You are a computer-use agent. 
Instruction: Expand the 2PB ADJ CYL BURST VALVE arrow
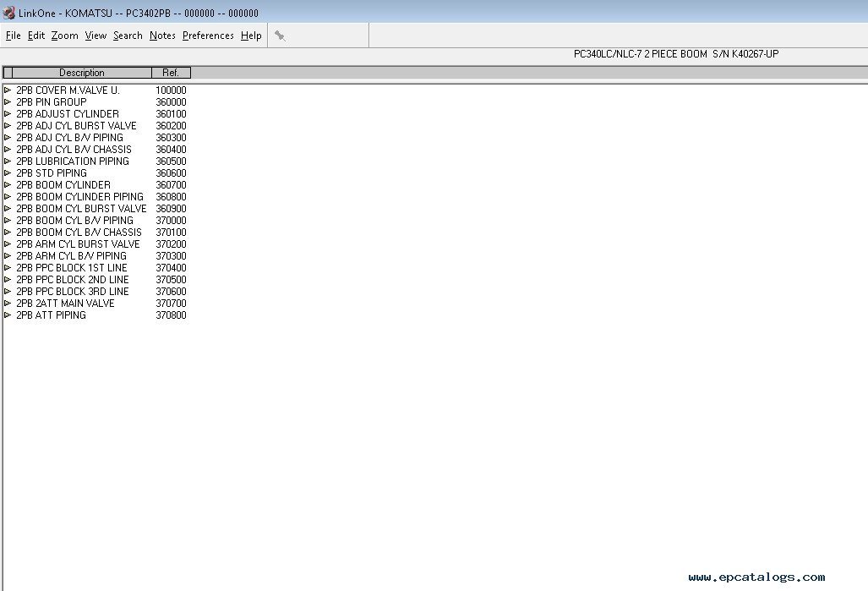click(8, 126)
